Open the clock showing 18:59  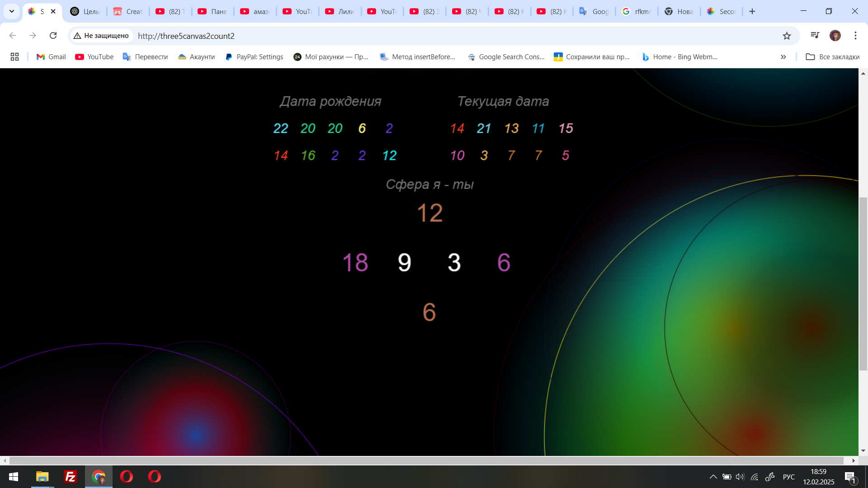pos(818,477)
